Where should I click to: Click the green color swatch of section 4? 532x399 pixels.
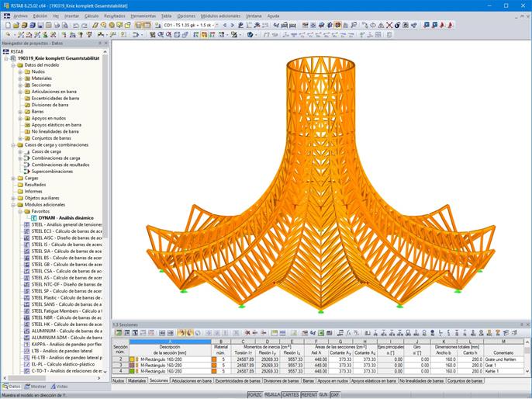coord(132,372)
